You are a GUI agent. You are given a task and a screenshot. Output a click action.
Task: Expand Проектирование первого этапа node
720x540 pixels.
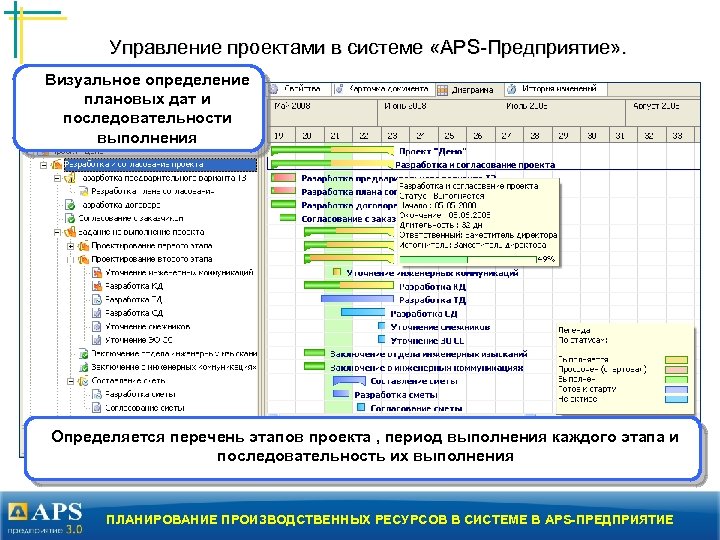pos(71,246)
